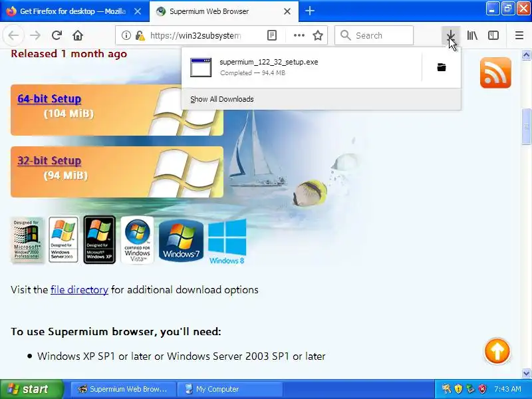Bookmark this page with the star
532x399 pixels.
coord(318,35)
